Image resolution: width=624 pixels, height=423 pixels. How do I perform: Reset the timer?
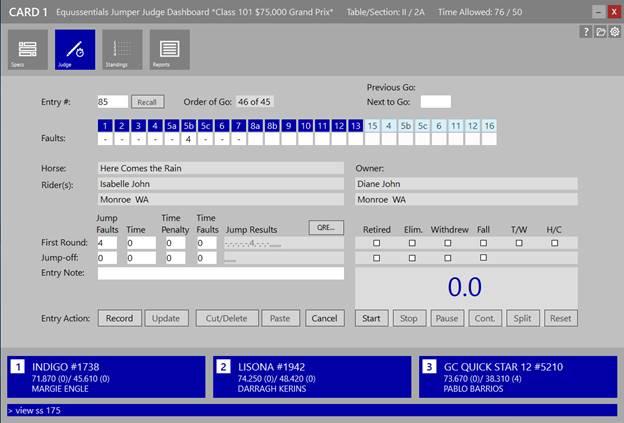(560, 318)
